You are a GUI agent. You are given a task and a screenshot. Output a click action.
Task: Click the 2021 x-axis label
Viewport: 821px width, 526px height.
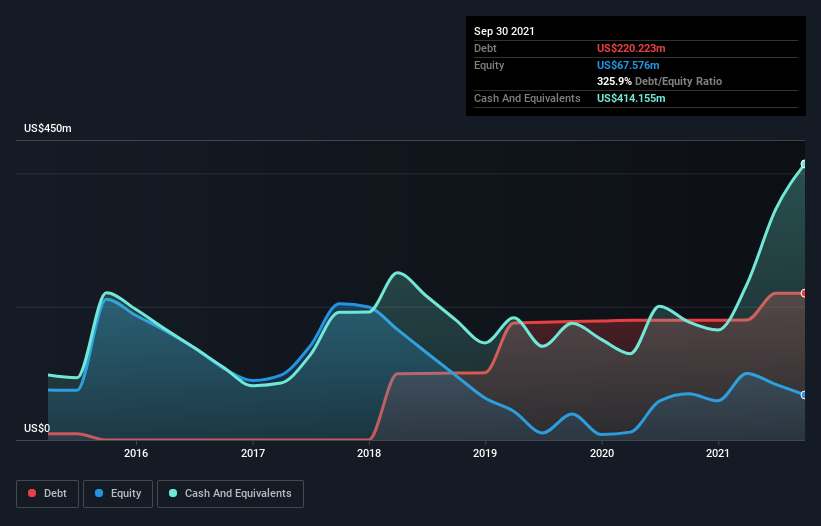click(718, 453)
